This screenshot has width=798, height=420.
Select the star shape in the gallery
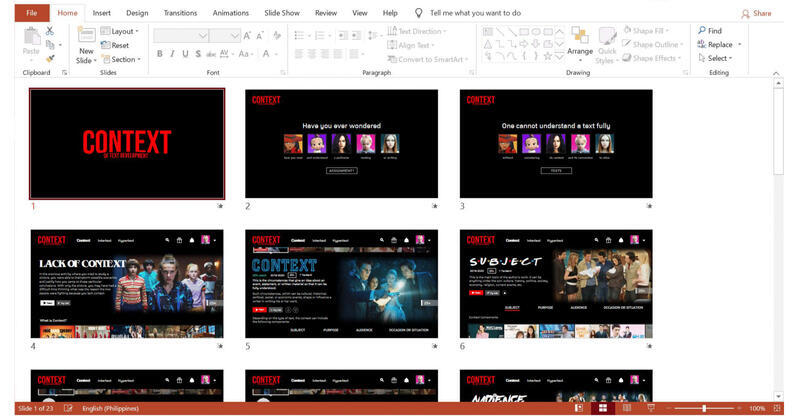click(x=548, y=57)
